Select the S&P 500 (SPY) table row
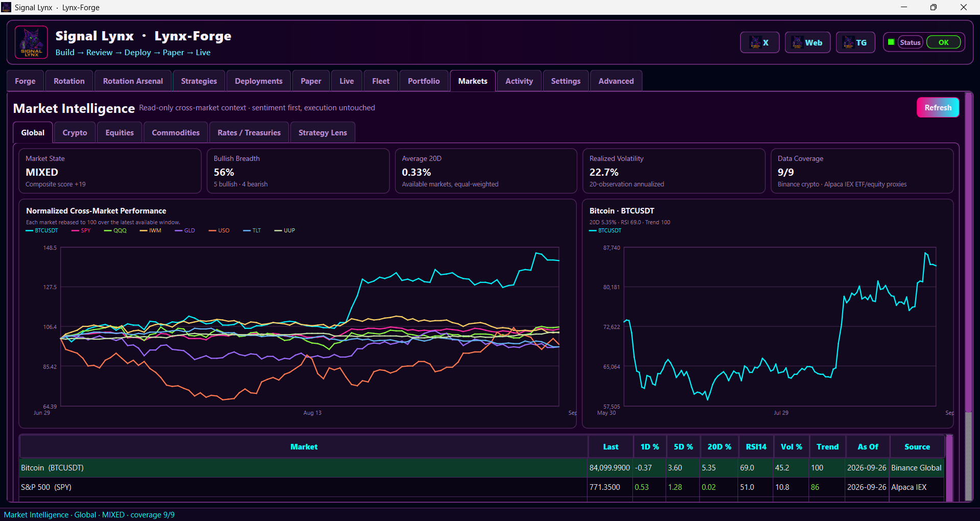 482,487
